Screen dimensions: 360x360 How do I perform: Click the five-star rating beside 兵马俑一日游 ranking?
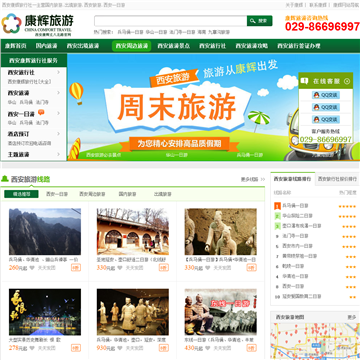(347, 206)
